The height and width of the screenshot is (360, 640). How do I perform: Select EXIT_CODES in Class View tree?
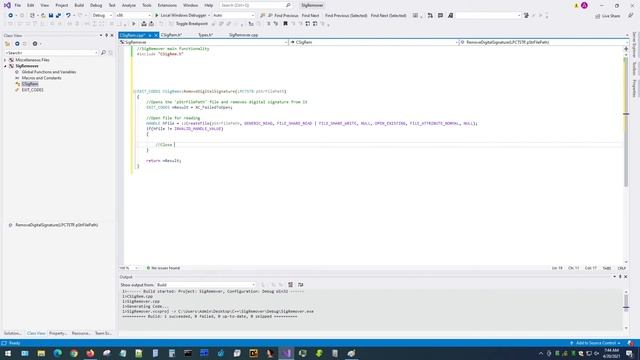click(32, 90)
